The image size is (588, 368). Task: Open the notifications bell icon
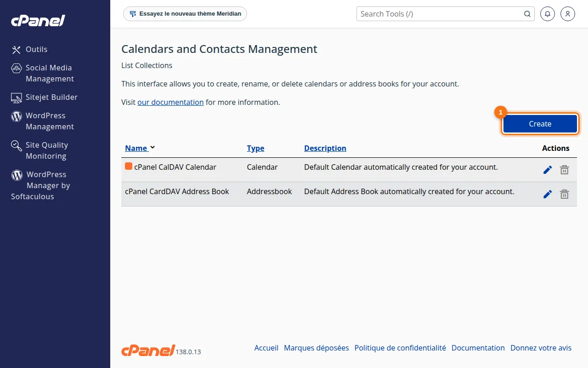(547, 14)
